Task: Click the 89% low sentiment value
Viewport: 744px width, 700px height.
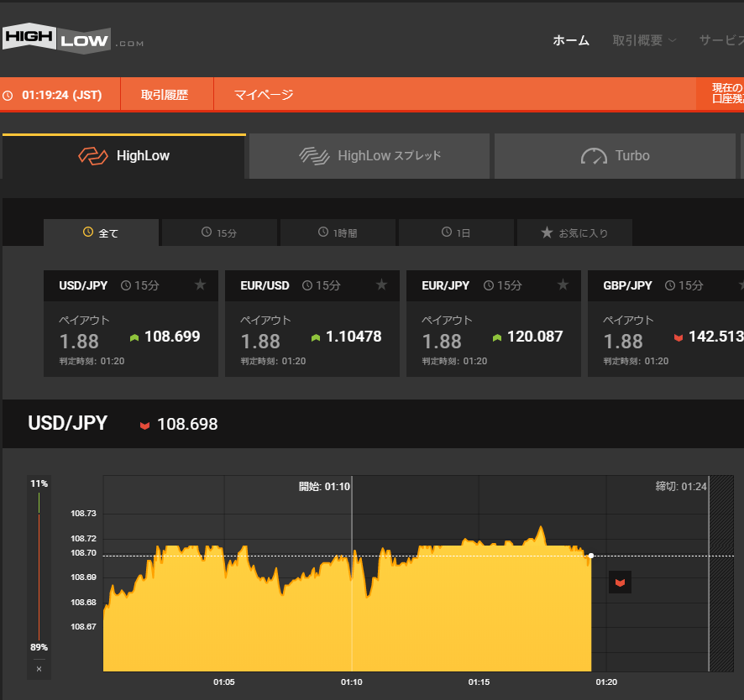Action: 39,647
